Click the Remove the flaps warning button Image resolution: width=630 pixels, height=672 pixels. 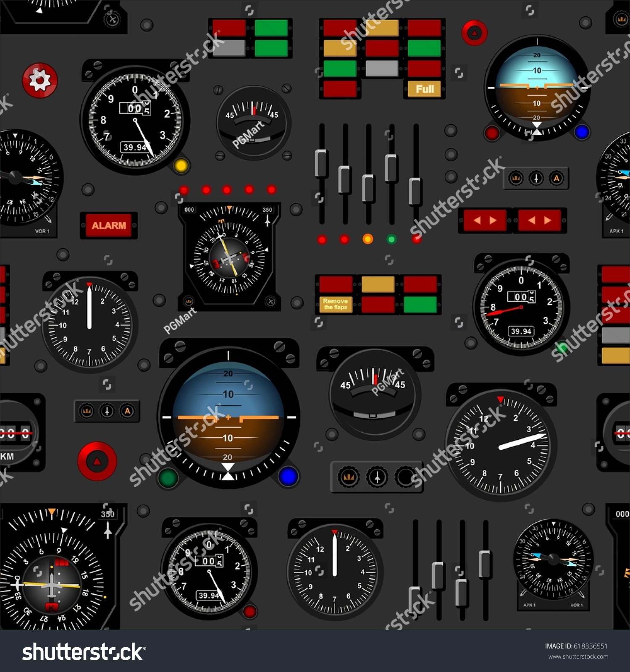click(x=336, y=304)
